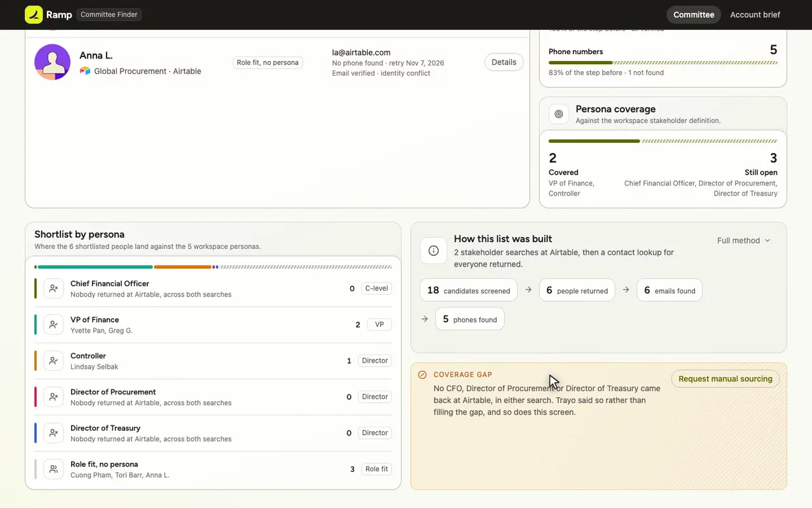Click 'No phone found · retry Nov 7, 2026'
812x508 pixels.
click(x=388, y=63)
